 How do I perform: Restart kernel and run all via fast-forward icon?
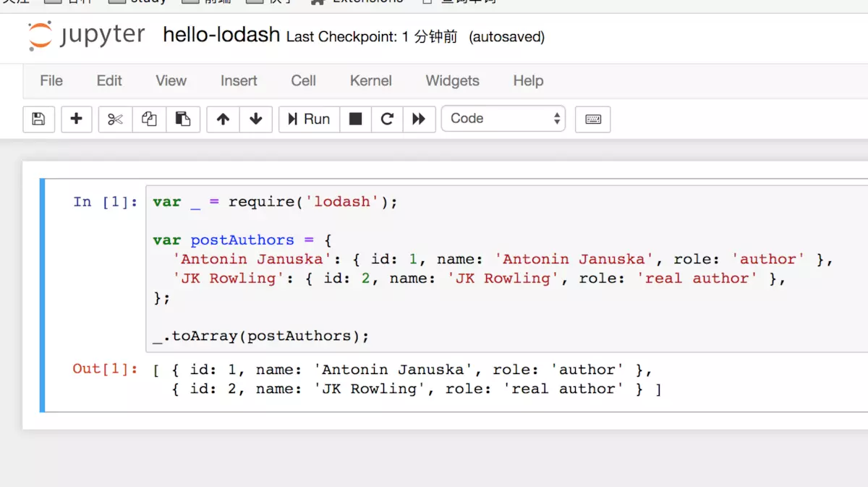419,118
